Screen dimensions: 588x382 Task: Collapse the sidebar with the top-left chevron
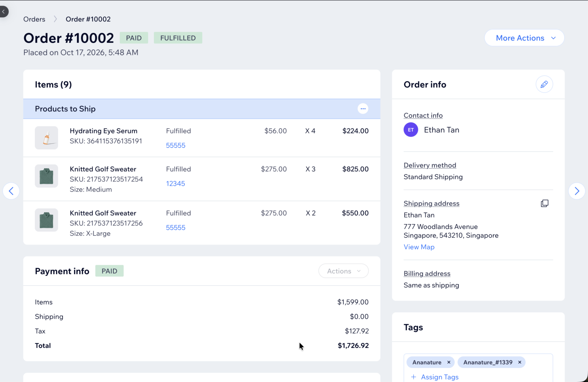4,12
